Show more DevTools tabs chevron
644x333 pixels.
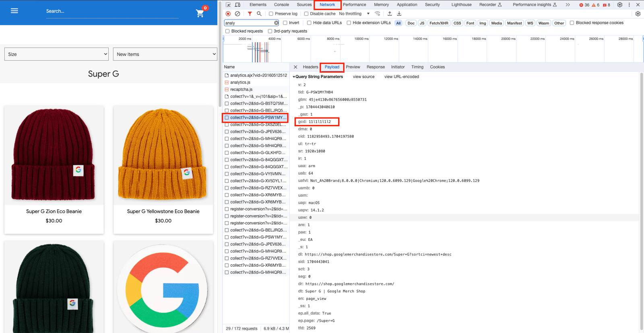point(568,5)
